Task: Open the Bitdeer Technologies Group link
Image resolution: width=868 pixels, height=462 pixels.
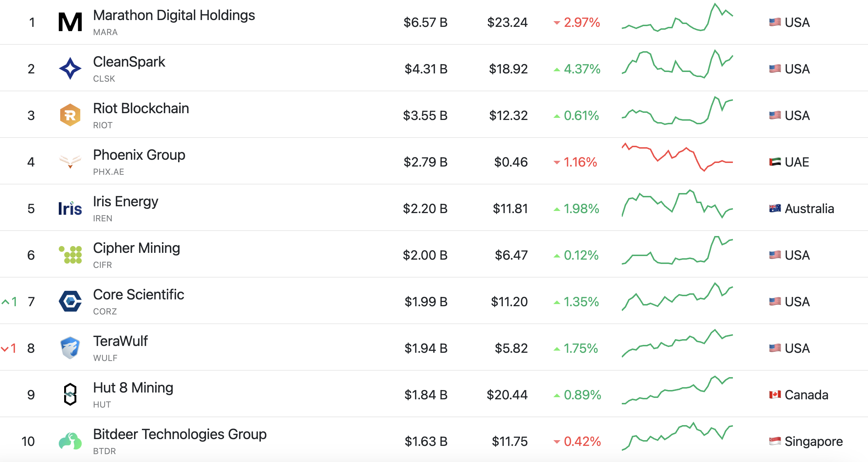Action: [x=180, y=434]
